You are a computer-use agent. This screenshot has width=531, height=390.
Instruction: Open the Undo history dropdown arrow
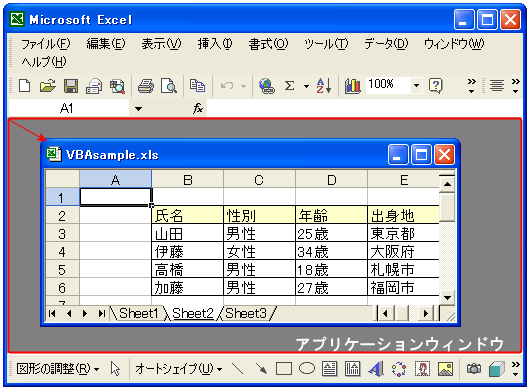(243, 86)
